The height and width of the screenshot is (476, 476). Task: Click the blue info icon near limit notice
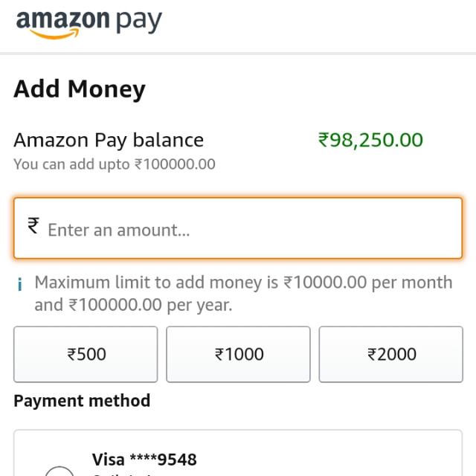tap(20, 284)
